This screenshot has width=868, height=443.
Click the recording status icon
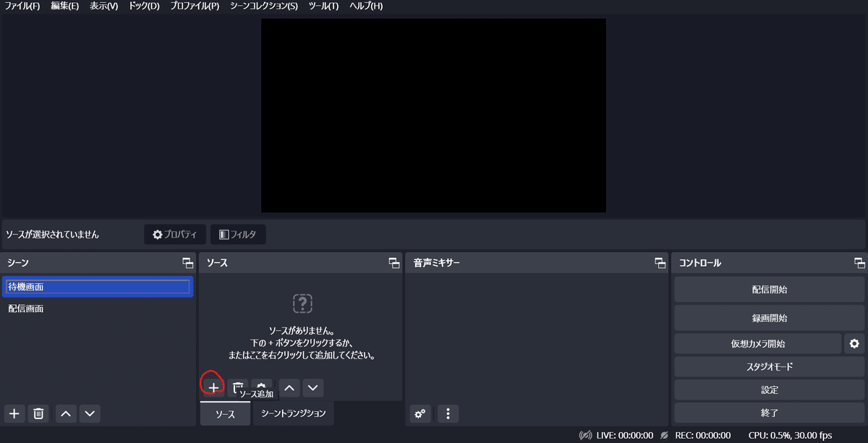[x=664, y=436]
